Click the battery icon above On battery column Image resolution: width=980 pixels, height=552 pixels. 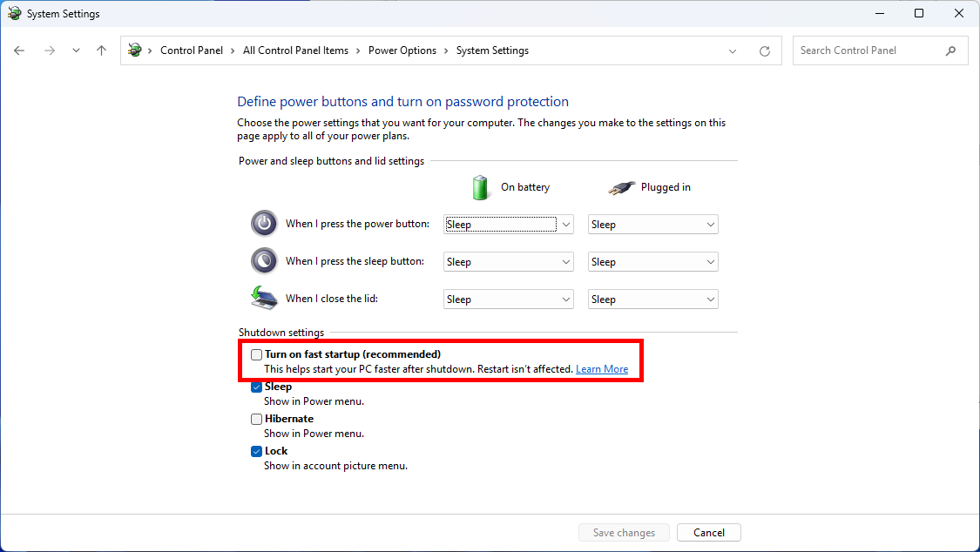click(480, 186)
